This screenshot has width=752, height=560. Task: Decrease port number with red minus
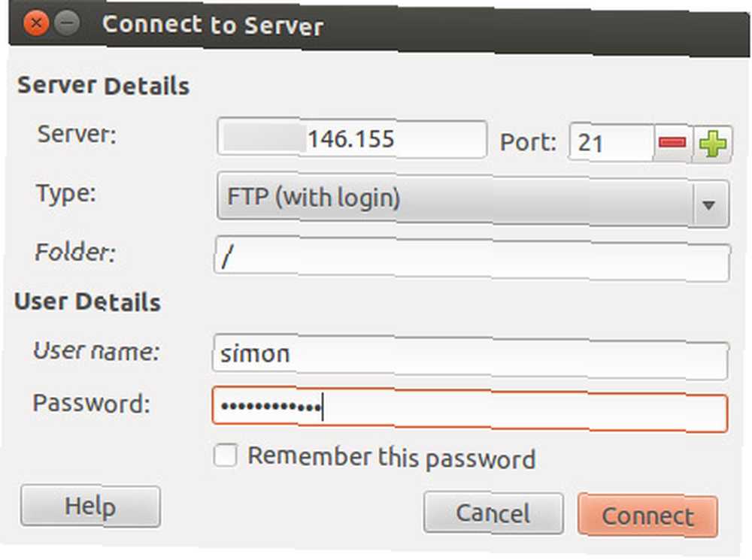(672, 142)
